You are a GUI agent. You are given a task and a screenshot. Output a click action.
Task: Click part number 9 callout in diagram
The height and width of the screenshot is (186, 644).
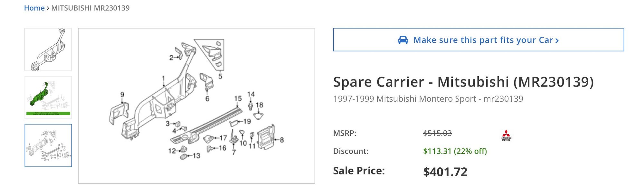coord(122,95)
